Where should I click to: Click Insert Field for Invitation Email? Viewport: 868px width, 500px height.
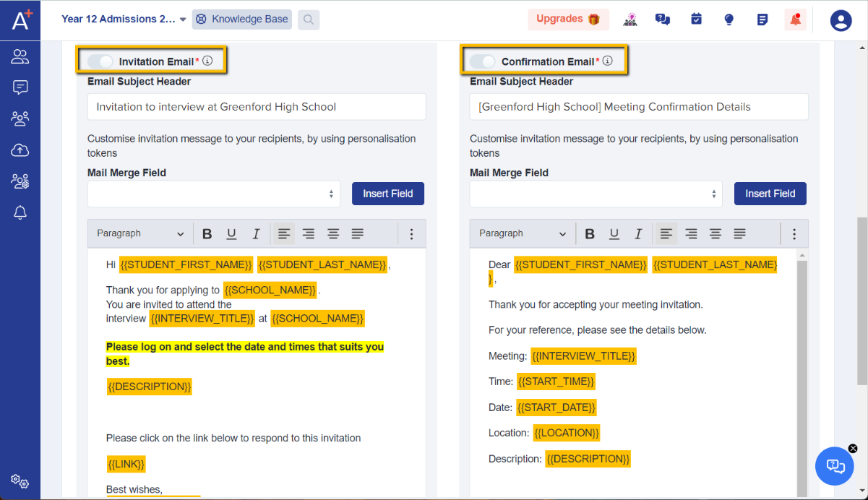(x=388, y=194)
